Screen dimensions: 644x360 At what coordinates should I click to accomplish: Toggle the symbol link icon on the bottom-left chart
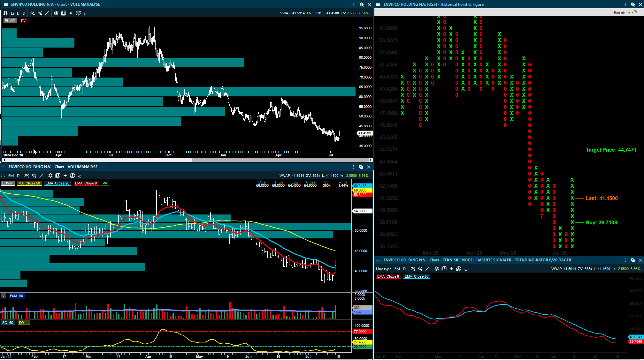point(361,167)
